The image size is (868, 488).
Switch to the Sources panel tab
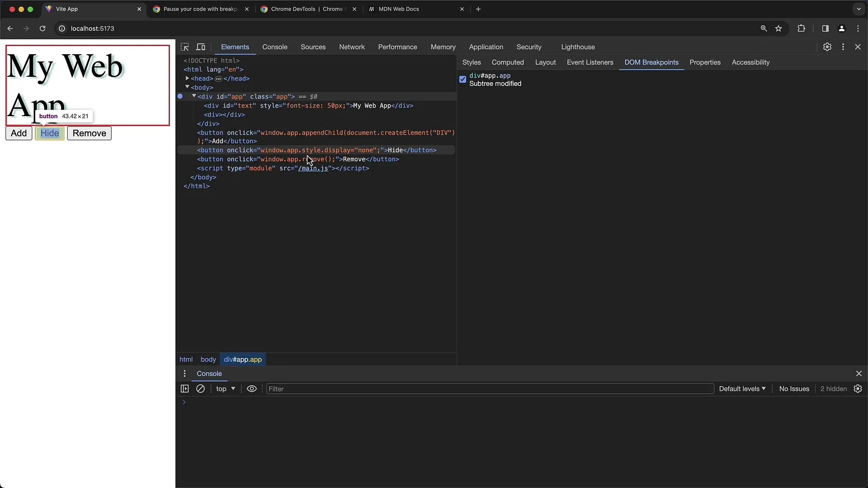click(x=312, y=47)
